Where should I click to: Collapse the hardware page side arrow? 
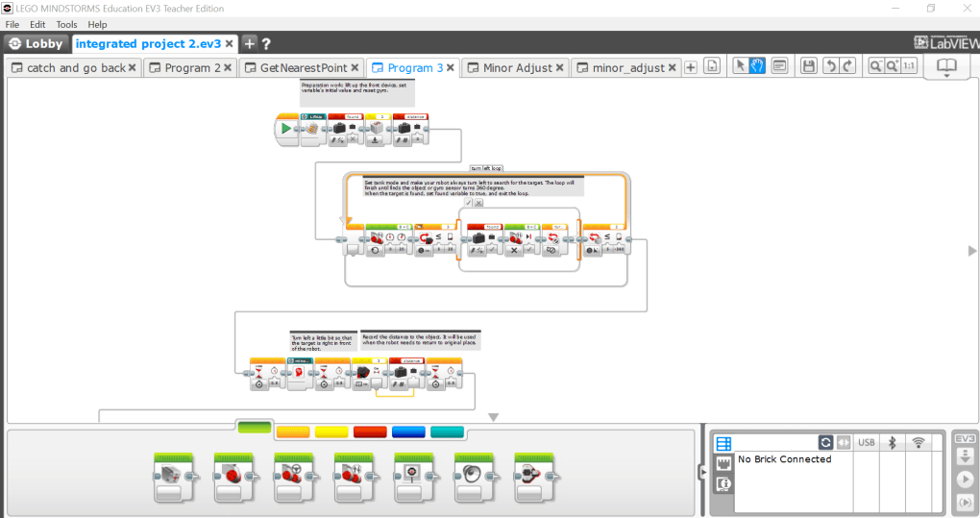[x=702, y=472]
